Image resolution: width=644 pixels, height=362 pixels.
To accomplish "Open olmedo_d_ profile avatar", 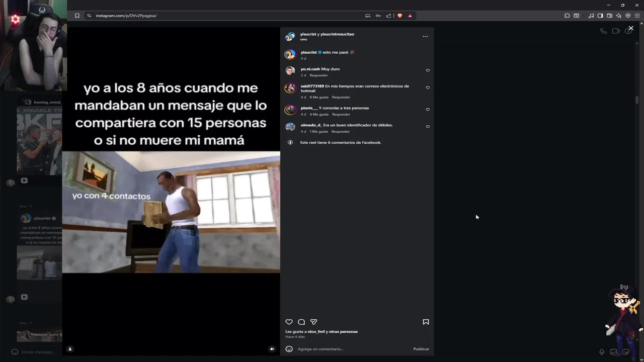I will coord(290,127).
